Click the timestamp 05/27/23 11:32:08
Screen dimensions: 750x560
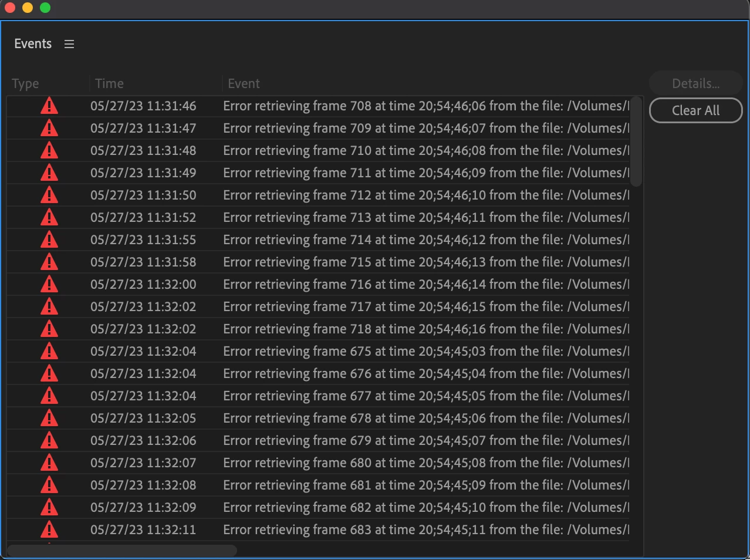coord(143,485)
